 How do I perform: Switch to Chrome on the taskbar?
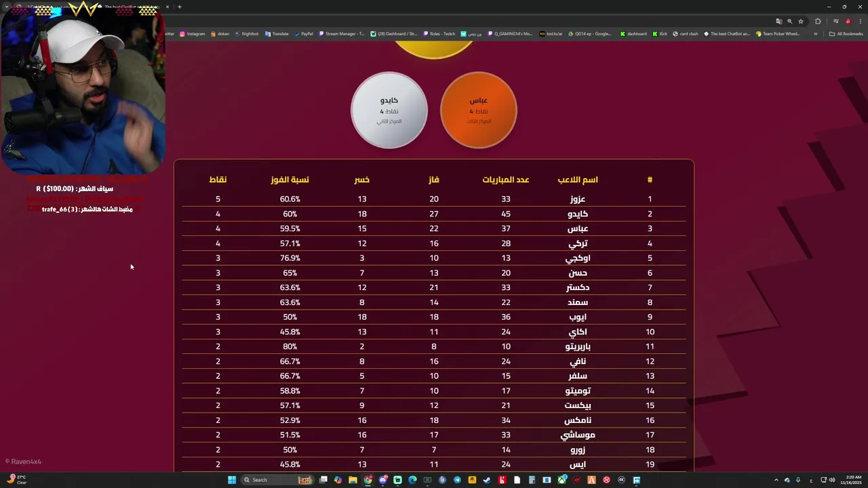click(x=368, y=480)
